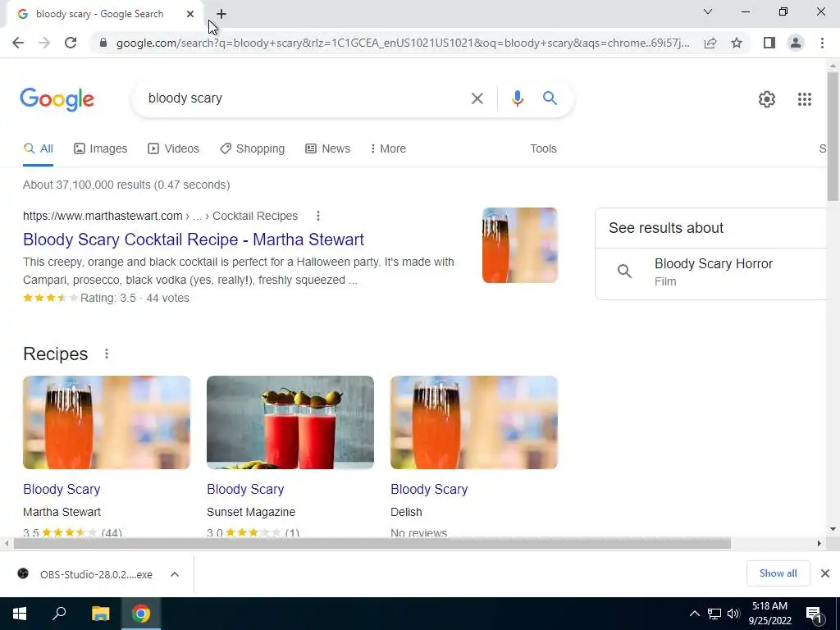Screen dimensions: 840x630
Task: Open cocktail thumbnail beside Martha Stewart result
Action: (519, 245)
